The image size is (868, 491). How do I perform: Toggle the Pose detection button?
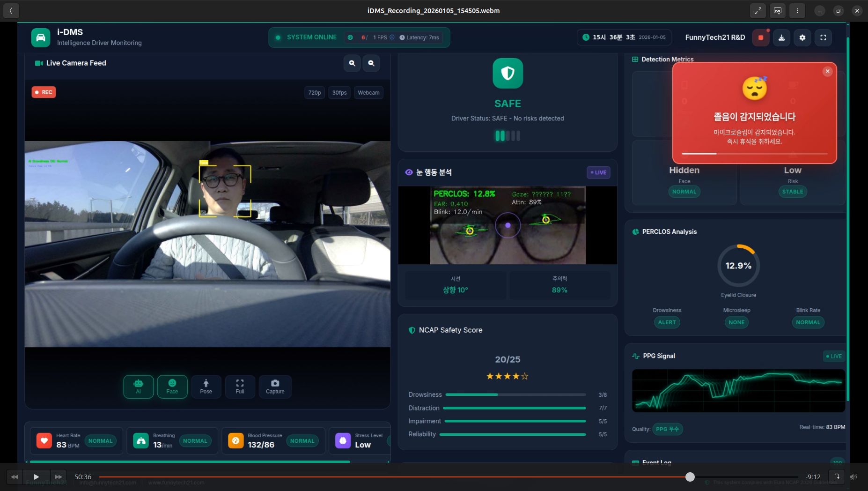pos(206,387)
